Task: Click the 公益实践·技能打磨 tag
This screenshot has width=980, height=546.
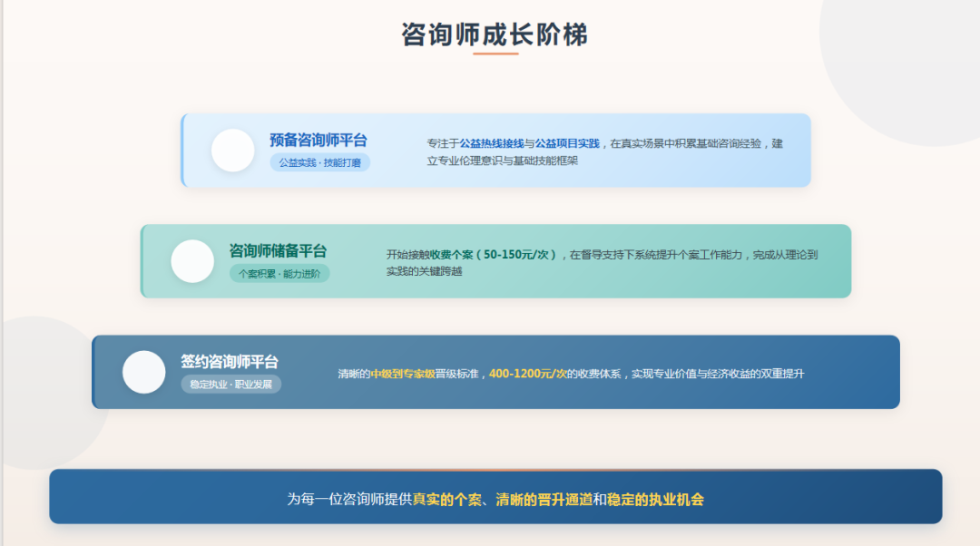Action: (x=320, y=162)
